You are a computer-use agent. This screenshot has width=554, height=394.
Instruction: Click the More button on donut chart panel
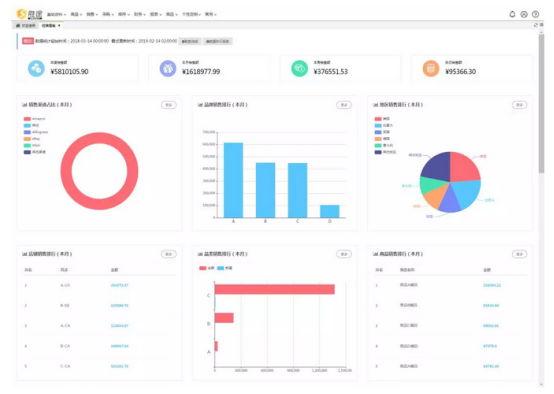(x=169, y=105)
